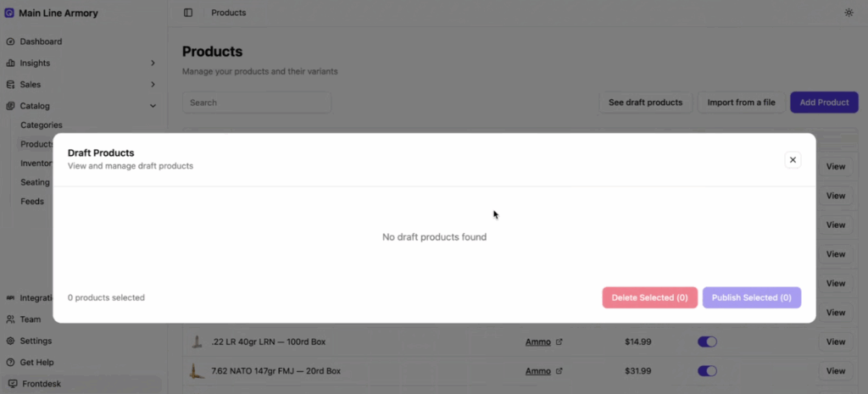Viewport: 868px width, 394px height.
Task: Click the Get Help question icon
Action: [x=10, y=363]
